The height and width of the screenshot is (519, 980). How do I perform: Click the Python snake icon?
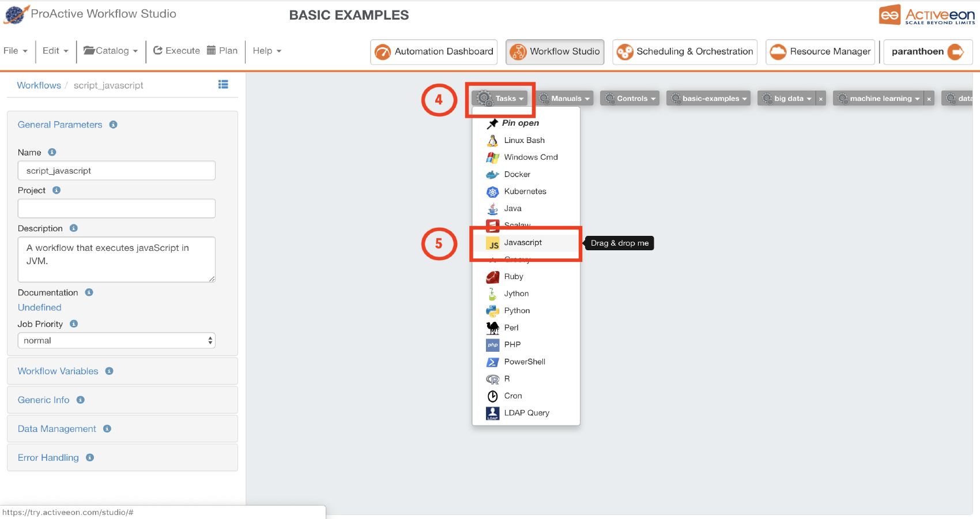pyautogui.click(x=492, y=311)
